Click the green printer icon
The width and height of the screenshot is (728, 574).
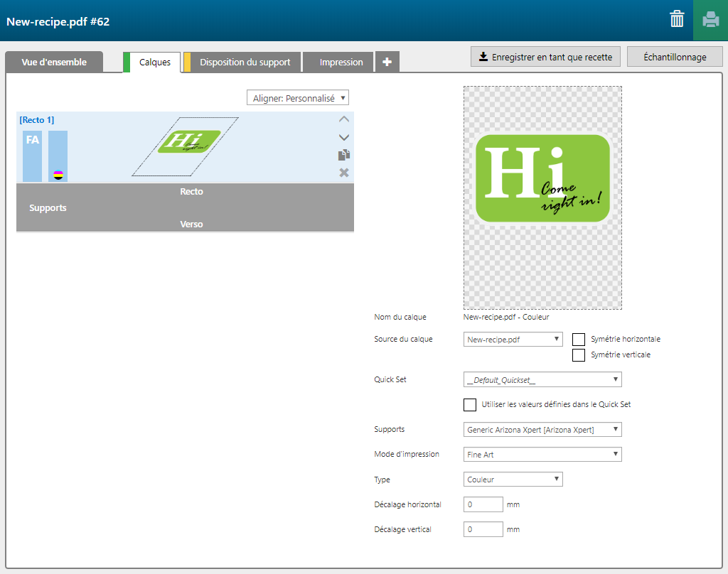[710, 20]
